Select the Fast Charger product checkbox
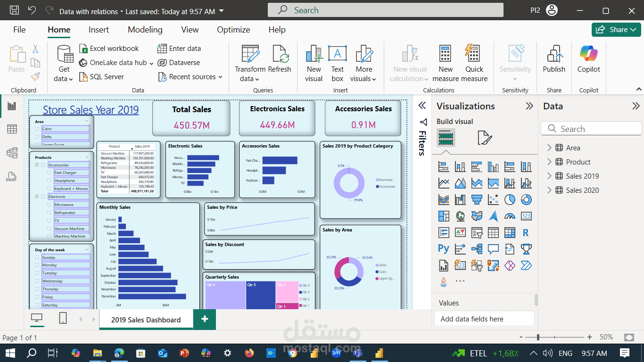This screenshot has height=362, width=644. (50, 173)
